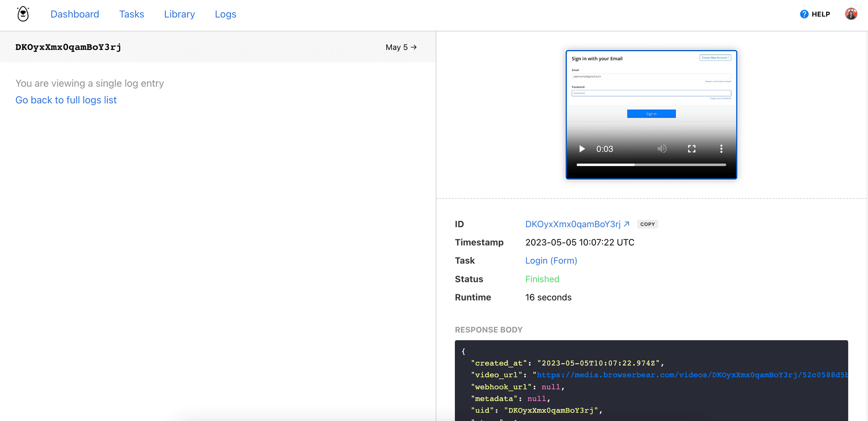Seek the video progress bar
Image resolution: width=868 pixels, height=421 pixels.
pos(651,165)
